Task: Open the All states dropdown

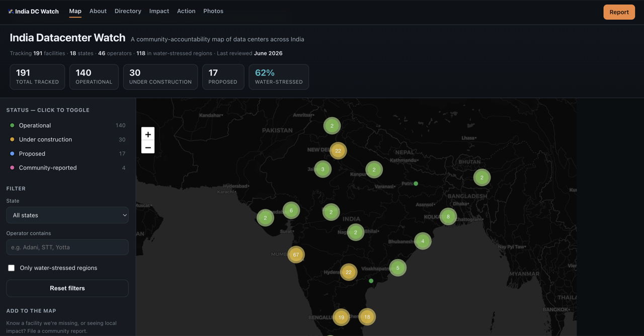Action: point(67,215)
